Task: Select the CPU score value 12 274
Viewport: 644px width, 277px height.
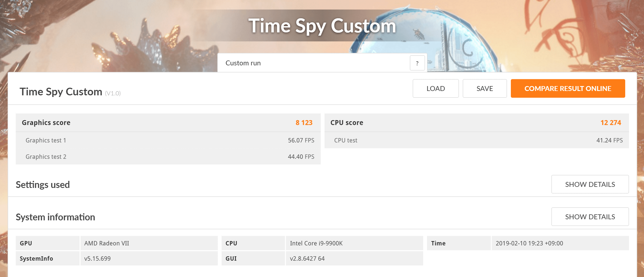Action: [611, 123]
